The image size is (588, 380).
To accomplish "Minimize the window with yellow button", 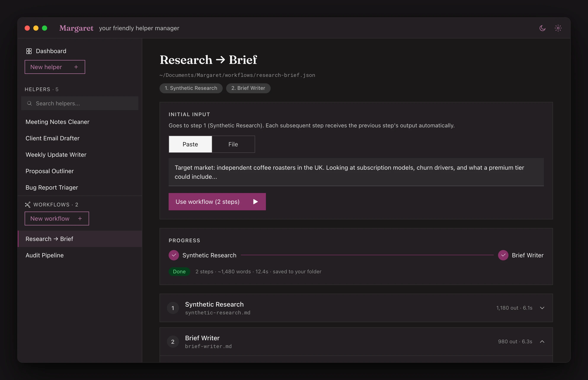I will pos(36,28).
